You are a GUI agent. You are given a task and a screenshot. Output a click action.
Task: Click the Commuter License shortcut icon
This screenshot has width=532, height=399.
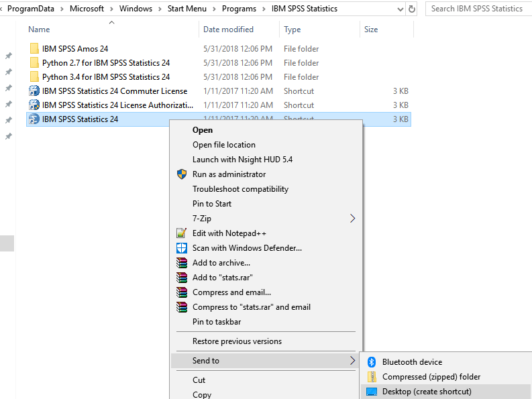[34, 91]
